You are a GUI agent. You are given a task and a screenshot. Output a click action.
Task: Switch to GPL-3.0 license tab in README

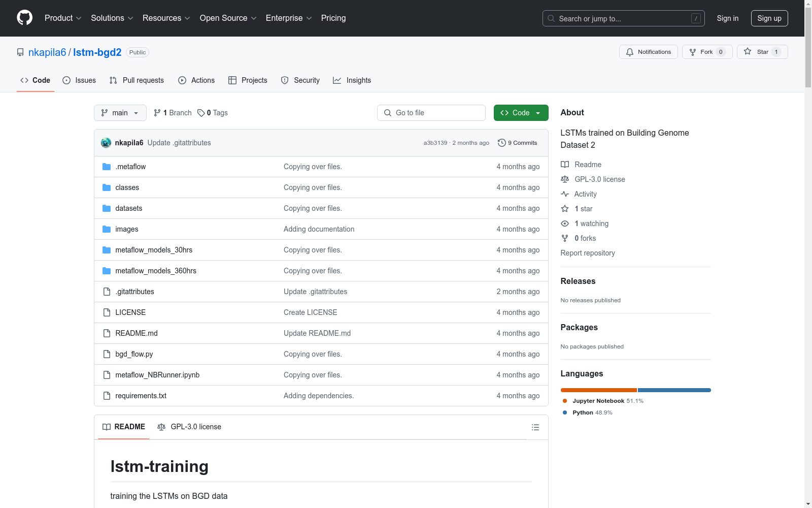189,427
